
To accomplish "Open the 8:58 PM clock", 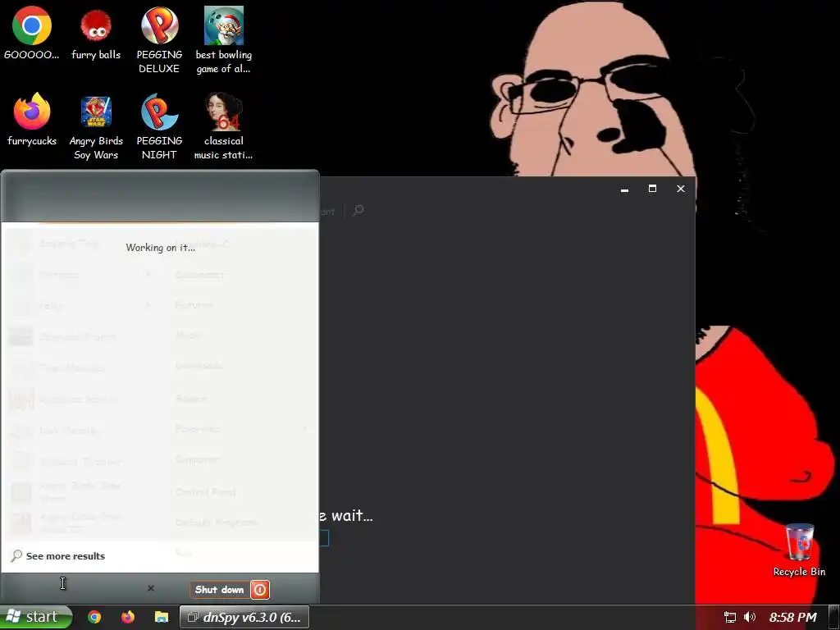I will (793, 617).
